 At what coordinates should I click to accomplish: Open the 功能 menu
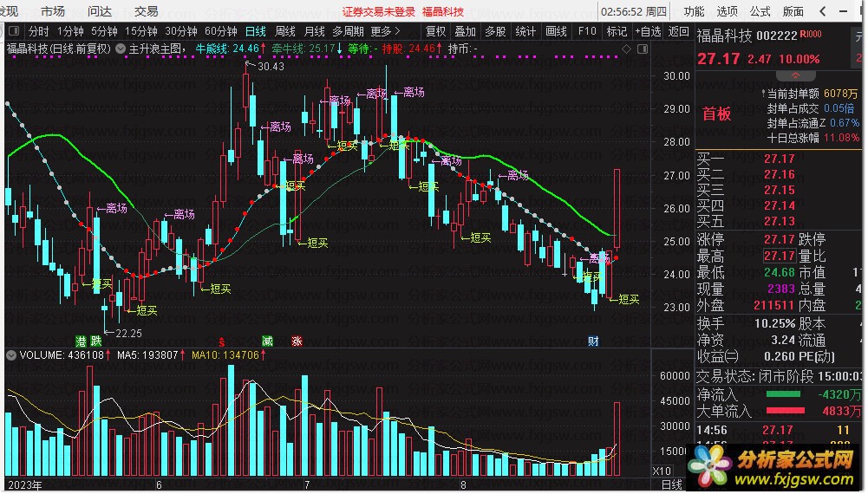point(694,11)
